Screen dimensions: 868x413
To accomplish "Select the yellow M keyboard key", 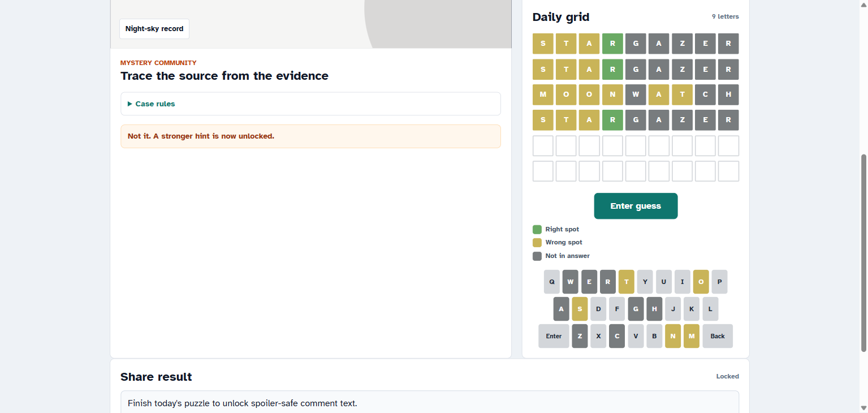I will point(692,336).
